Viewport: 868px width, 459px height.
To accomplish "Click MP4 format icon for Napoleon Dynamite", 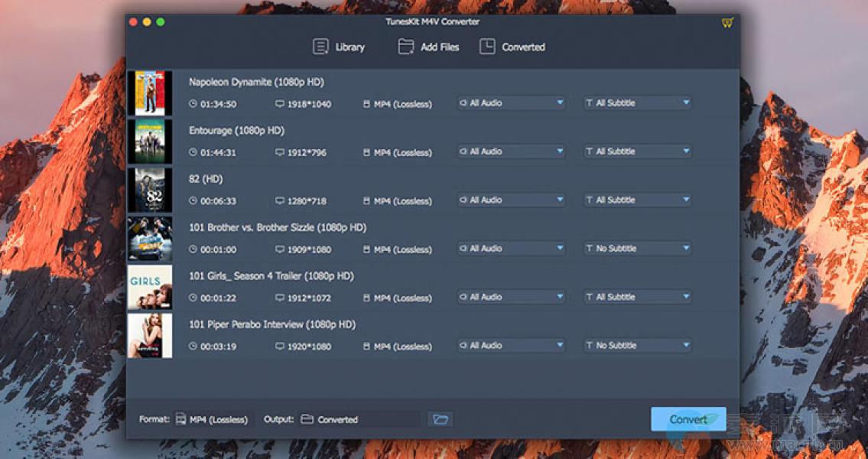I will [366, 104].
